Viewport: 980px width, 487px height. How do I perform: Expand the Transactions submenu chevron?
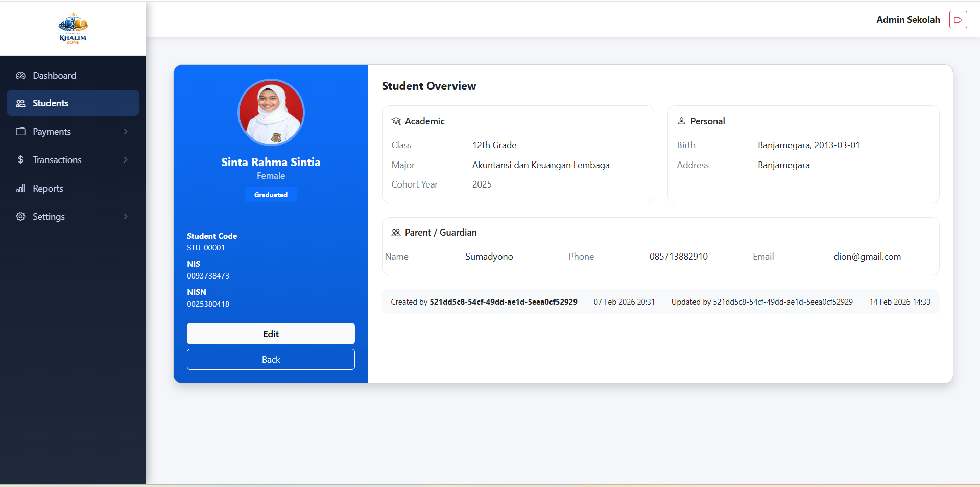(x=126, y=160)
